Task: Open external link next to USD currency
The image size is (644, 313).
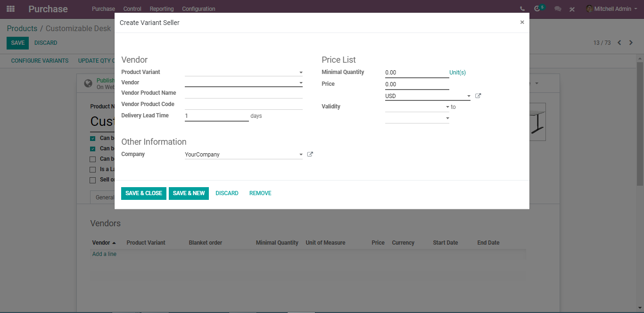Action: click(x=478, y=96)
